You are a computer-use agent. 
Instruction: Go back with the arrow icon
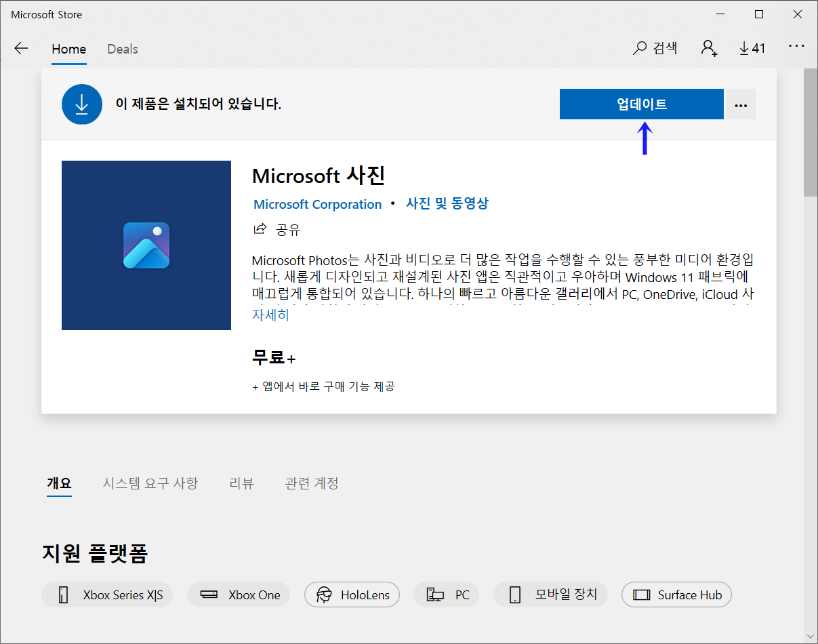(x=22, y=48)
